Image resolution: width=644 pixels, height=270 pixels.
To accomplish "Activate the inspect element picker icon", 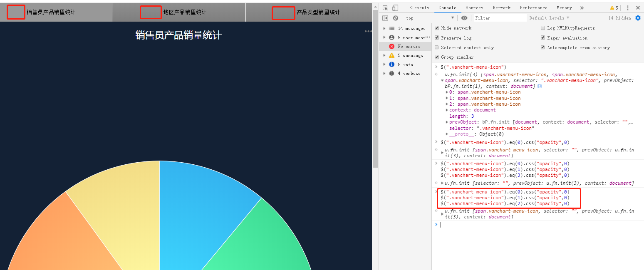I will (x=385, y=7).
